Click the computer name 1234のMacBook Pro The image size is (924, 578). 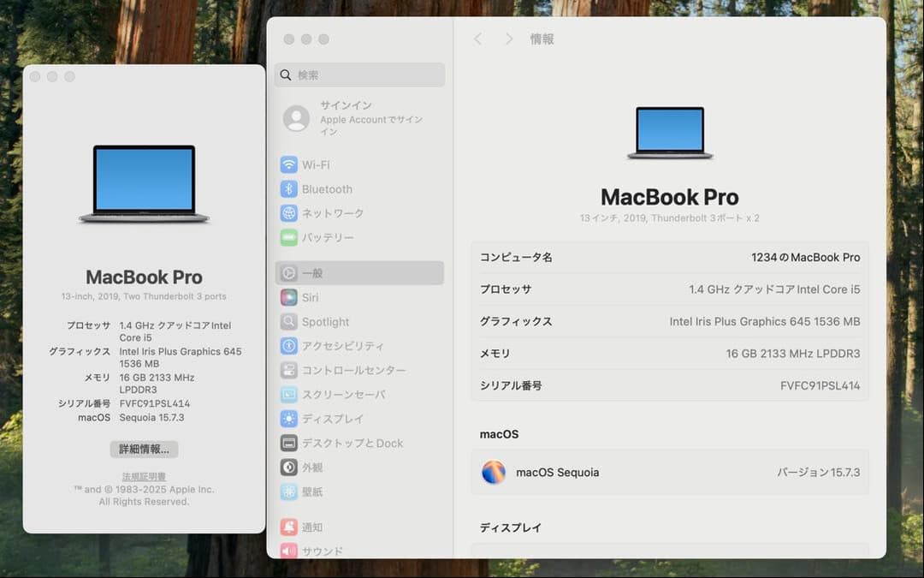tap(806, 257)
